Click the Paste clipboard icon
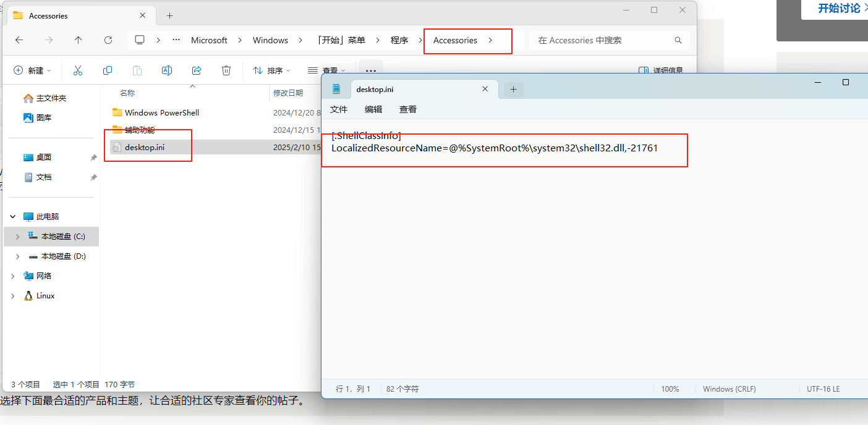 [137, 70]
